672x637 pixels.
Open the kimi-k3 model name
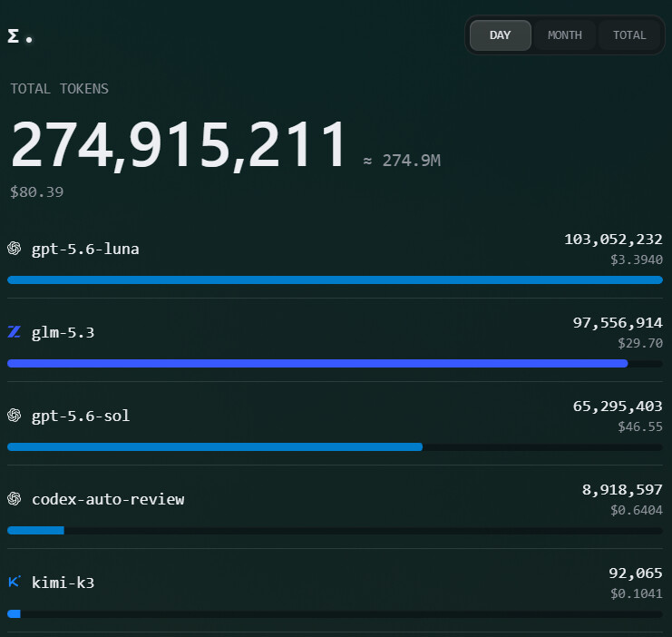point(63,583)
